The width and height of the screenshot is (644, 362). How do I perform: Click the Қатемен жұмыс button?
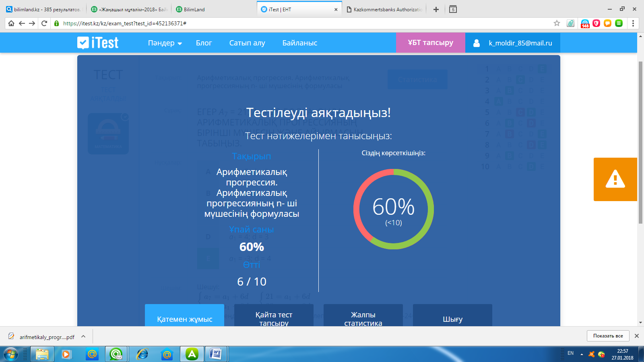coord(185,315)
